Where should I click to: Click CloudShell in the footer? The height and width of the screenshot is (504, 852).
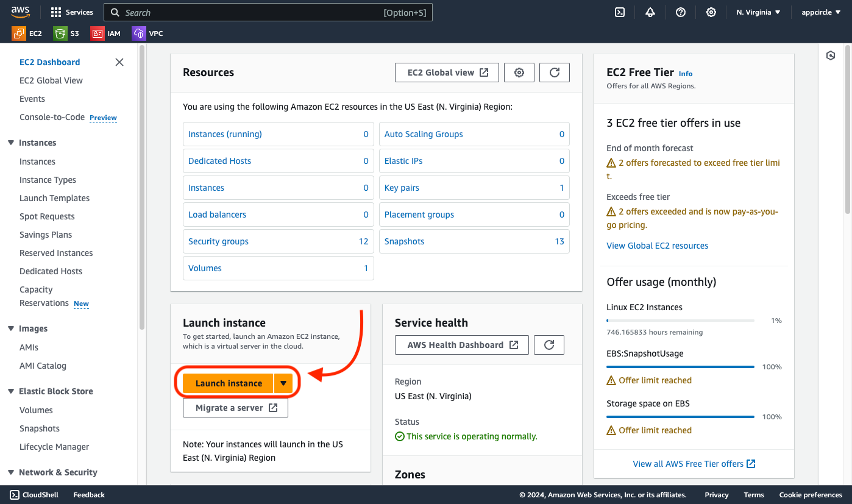[34, 495]
